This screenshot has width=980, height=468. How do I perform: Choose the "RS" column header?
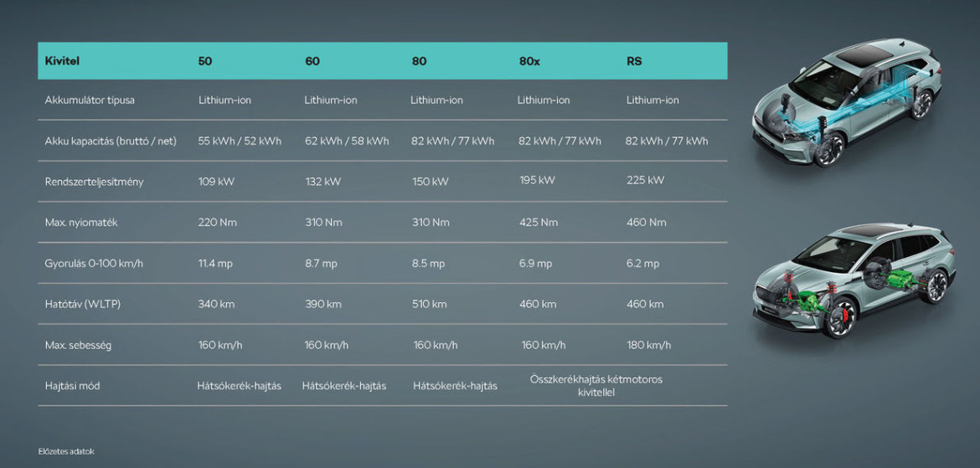coord(634,61)
